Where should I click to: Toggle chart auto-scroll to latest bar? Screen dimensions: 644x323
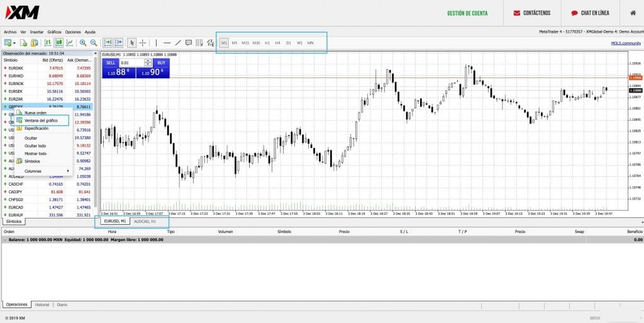108,43
